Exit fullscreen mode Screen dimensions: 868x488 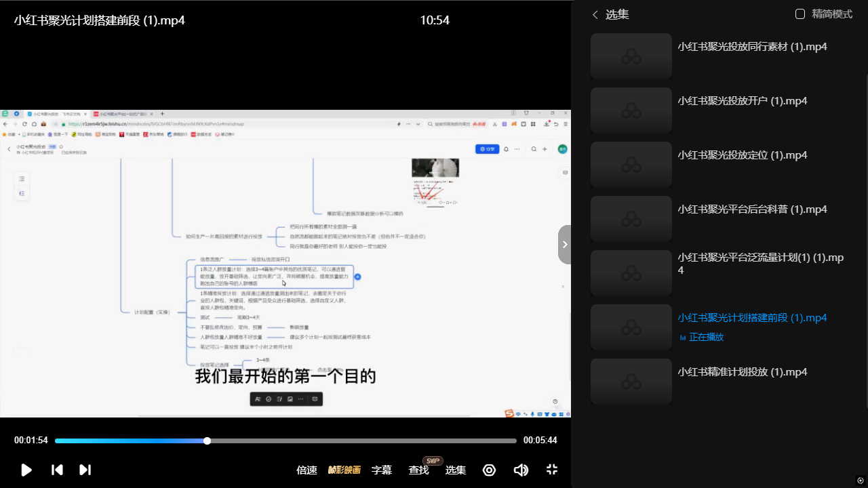coord(552,470)
